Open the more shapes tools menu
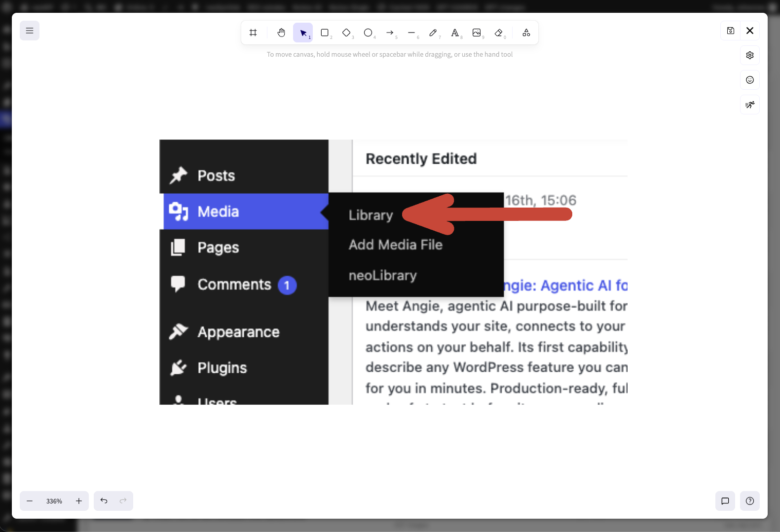This screenshot has height=532, width=780. (526, 33)
